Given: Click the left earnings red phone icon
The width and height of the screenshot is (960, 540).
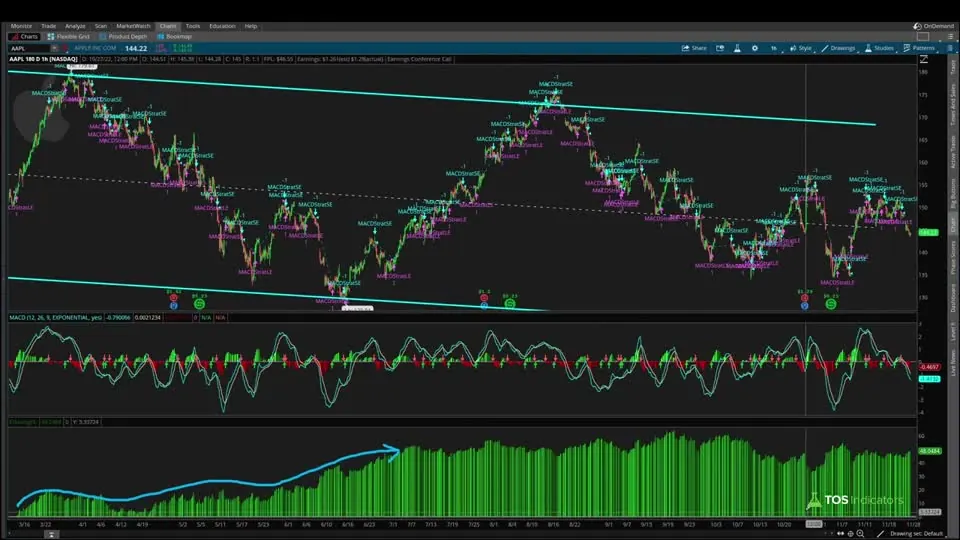Looking at the screenshot, I should (x=174, y=298).
